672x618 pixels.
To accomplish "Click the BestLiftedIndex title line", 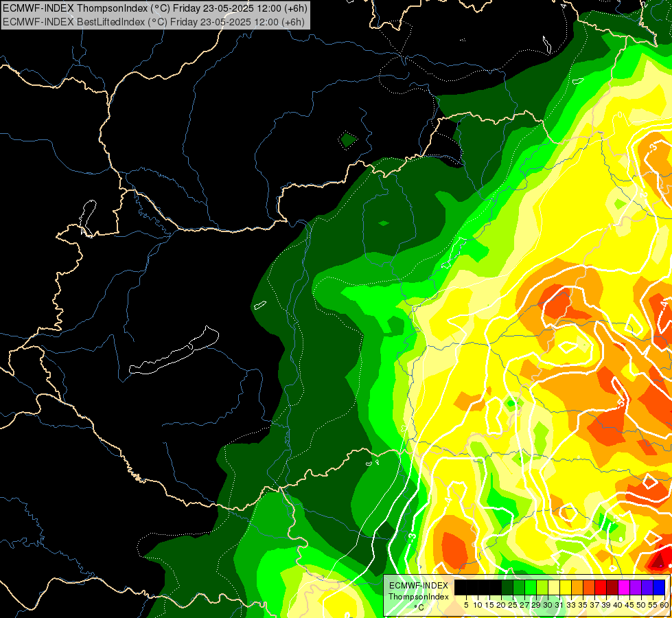I will (x=154, y=22).
